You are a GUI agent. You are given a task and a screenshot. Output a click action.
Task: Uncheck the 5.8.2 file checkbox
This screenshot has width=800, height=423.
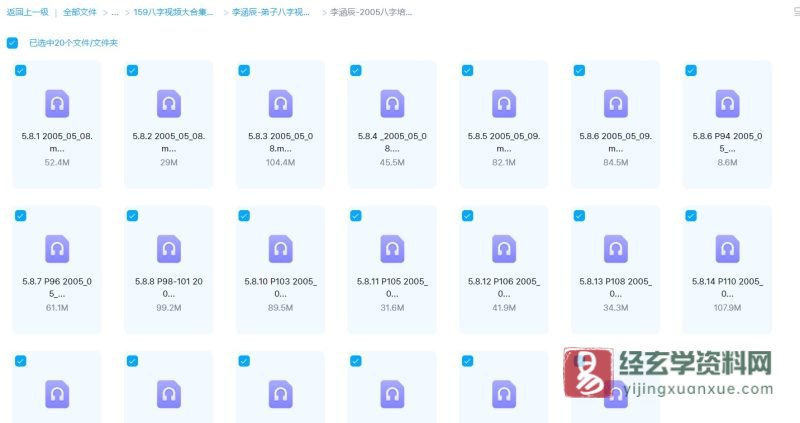[132, 70]
